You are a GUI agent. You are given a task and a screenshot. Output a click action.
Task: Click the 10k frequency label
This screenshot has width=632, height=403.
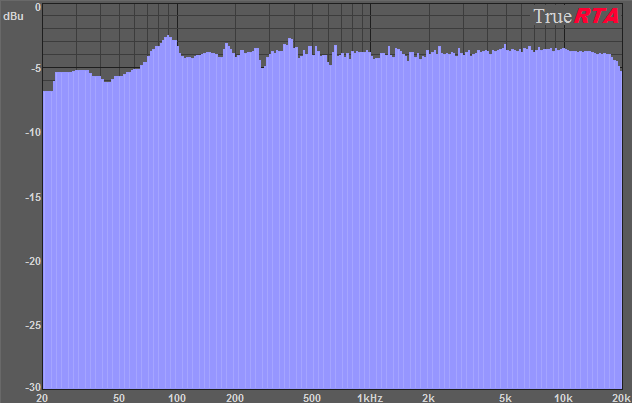click(x=563, y=398)
